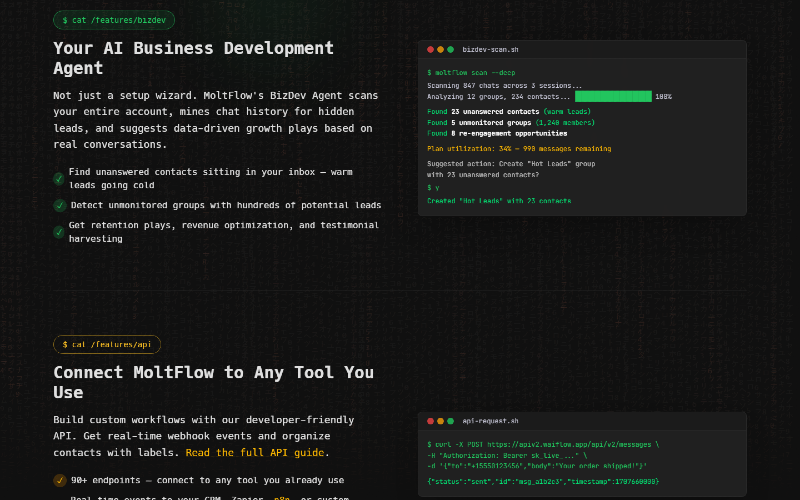Click the 'Your AI Business Development Agent' heading

click(193, 58)
